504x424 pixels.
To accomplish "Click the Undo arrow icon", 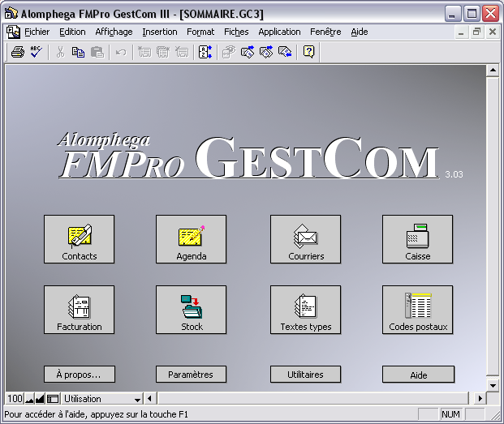I will pos(121,52).
